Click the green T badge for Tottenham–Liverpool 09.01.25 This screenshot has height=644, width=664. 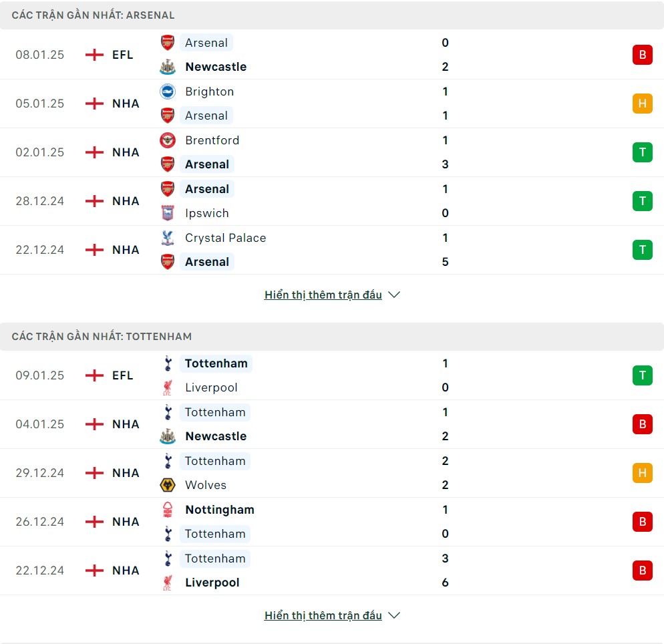(643, 375)
